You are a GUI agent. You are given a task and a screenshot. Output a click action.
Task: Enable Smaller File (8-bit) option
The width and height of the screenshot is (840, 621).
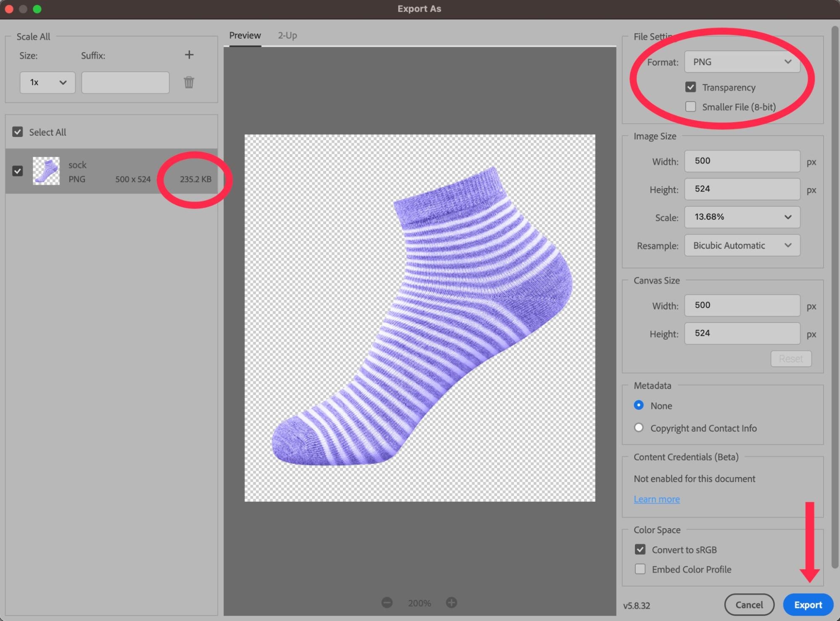click(690, 107)
